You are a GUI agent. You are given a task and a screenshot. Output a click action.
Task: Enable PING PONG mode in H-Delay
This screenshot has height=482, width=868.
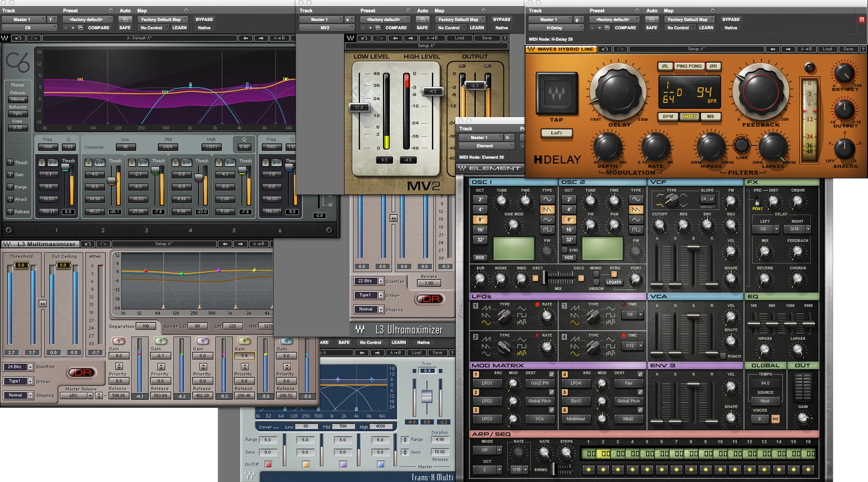pyautogui.click(x=689, y=66)
